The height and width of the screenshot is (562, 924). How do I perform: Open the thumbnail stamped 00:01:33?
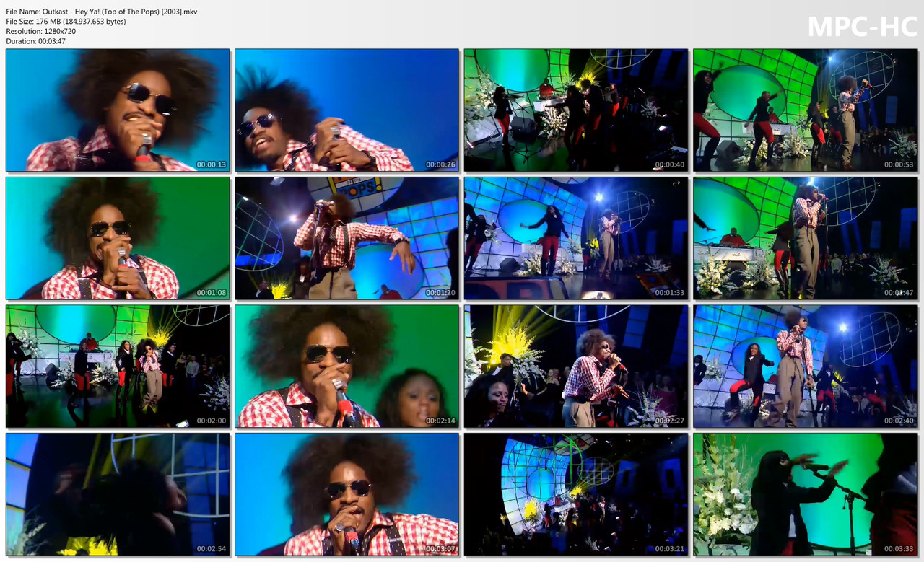[575, 238]
